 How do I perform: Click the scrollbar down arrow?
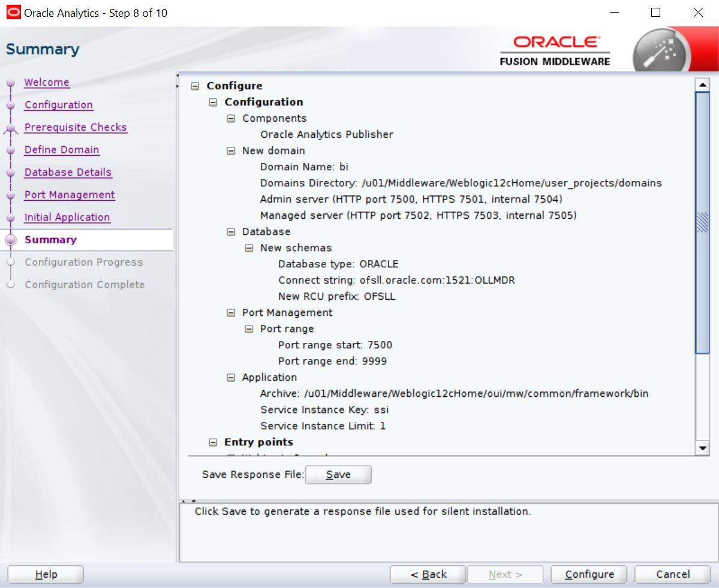tap(702, 448)
